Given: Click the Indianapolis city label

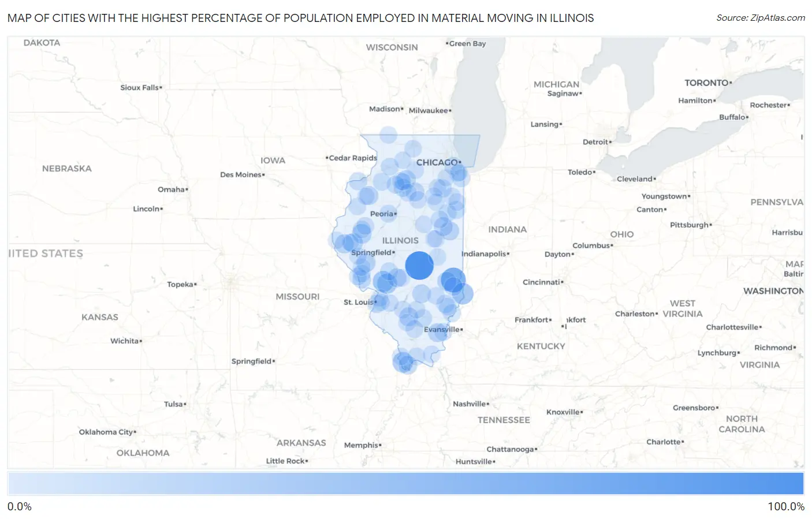Looking at the screenshot, I should (x=484, y=254).
